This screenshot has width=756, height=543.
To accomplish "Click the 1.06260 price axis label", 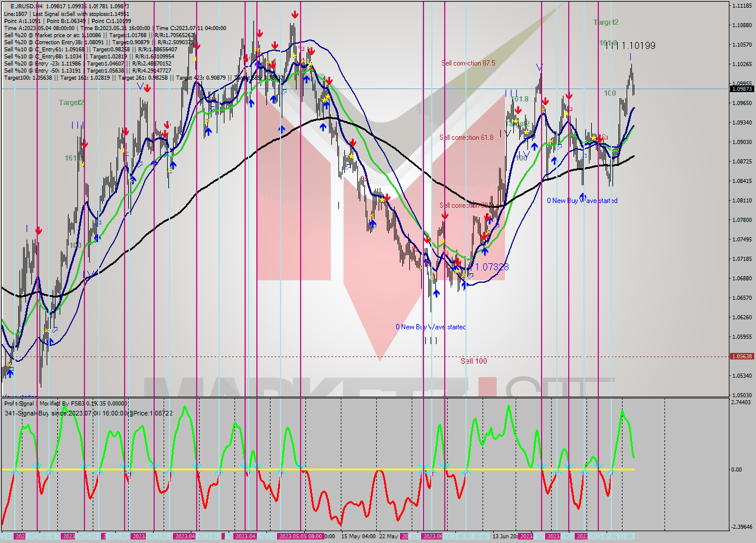I will 742,318.
